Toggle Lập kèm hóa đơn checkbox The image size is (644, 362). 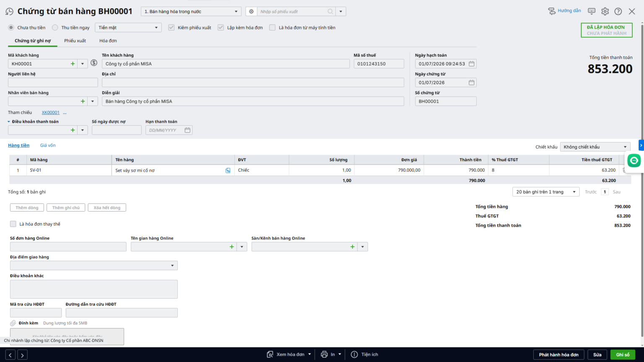(x=221, y=28)
